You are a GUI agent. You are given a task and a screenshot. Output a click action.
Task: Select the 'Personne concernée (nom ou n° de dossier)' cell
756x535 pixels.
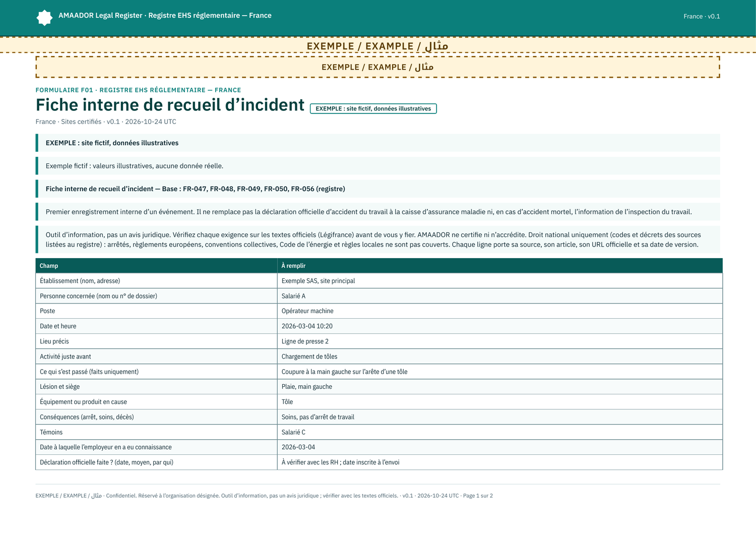click(x=156, y=296)
